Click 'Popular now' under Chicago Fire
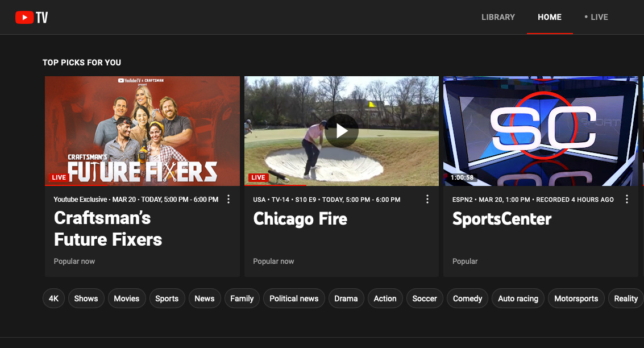 point(273,262)
